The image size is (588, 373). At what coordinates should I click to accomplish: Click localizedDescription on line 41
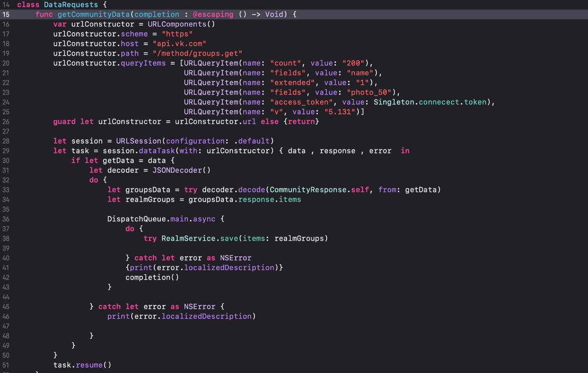pyautogui.click(x=229, y=267)
